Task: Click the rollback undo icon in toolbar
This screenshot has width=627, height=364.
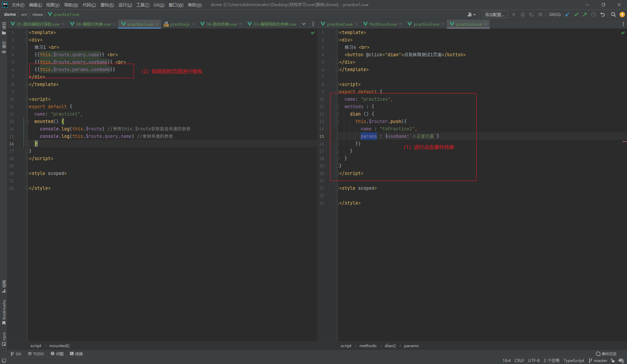Action: click(x=602, y=14)
